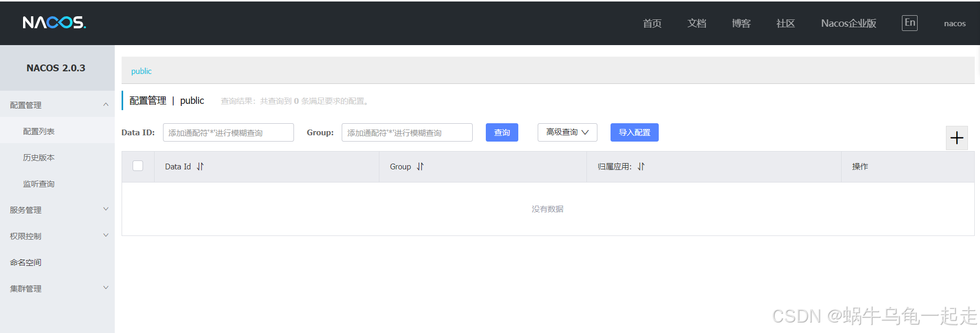Focus the Data ID search field
The width and height of the screenshot is (980, 333).
228,133
